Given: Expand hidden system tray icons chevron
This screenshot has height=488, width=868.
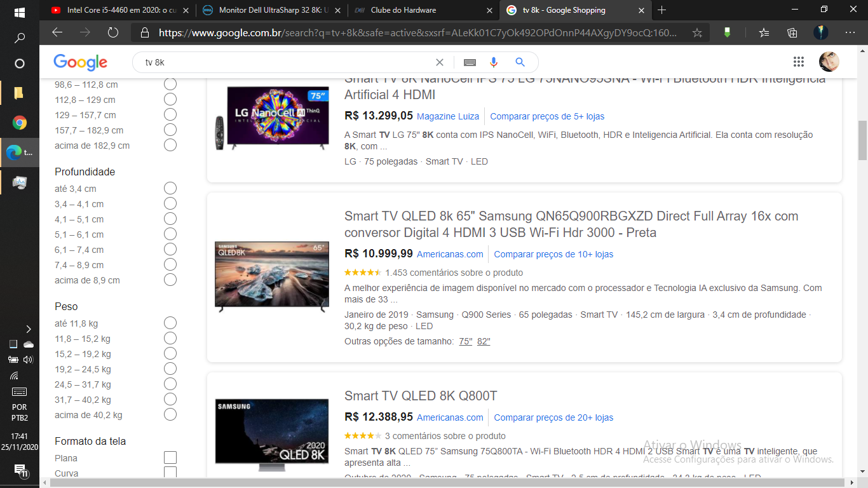Looking at the screenshot, I should coord(28,329).
